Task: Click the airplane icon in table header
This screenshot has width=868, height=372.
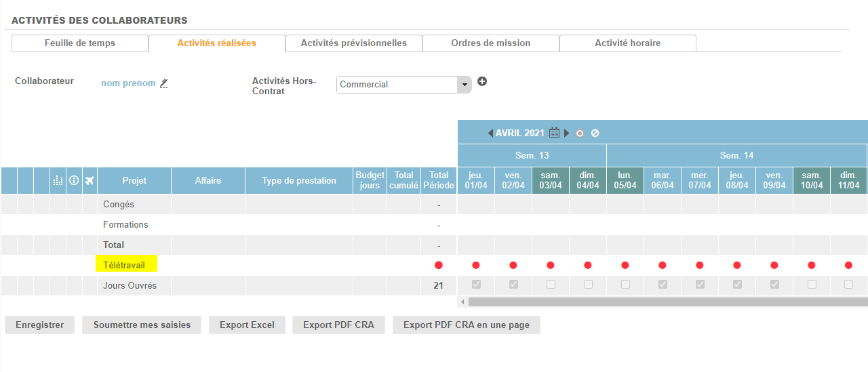Action: click(x=90, y=180)
